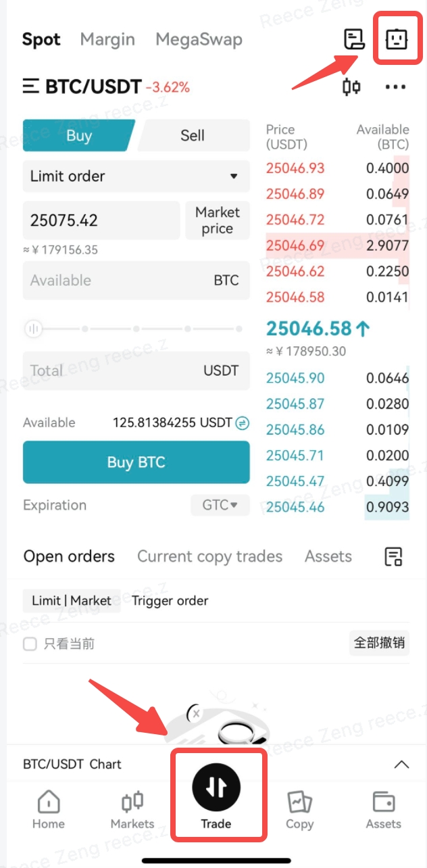427x868 pixels.
Task: Switch to the Sell side
Action: [193, 136]
